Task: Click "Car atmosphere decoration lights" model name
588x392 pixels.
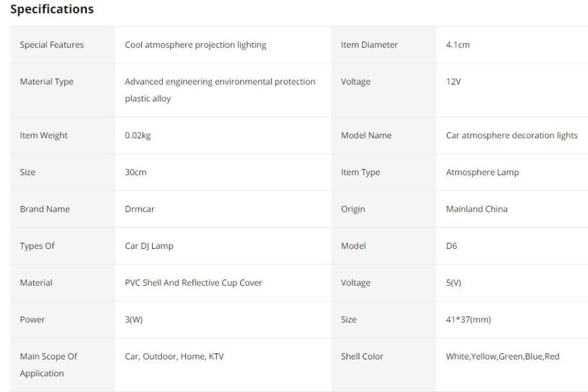Action: (x=511, y=136)
